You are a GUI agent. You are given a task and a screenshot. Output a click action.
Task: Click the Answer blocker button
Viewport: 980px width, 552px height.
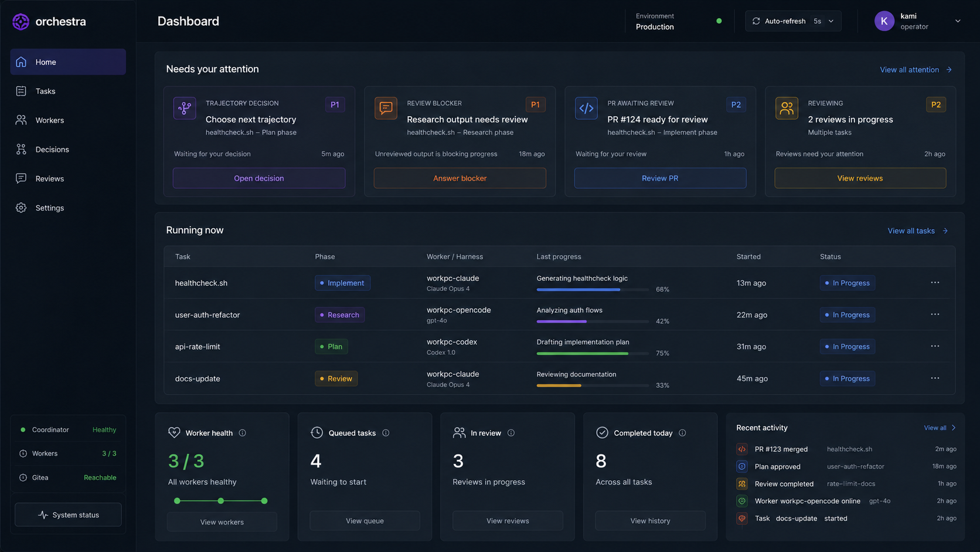click(460, 178)
